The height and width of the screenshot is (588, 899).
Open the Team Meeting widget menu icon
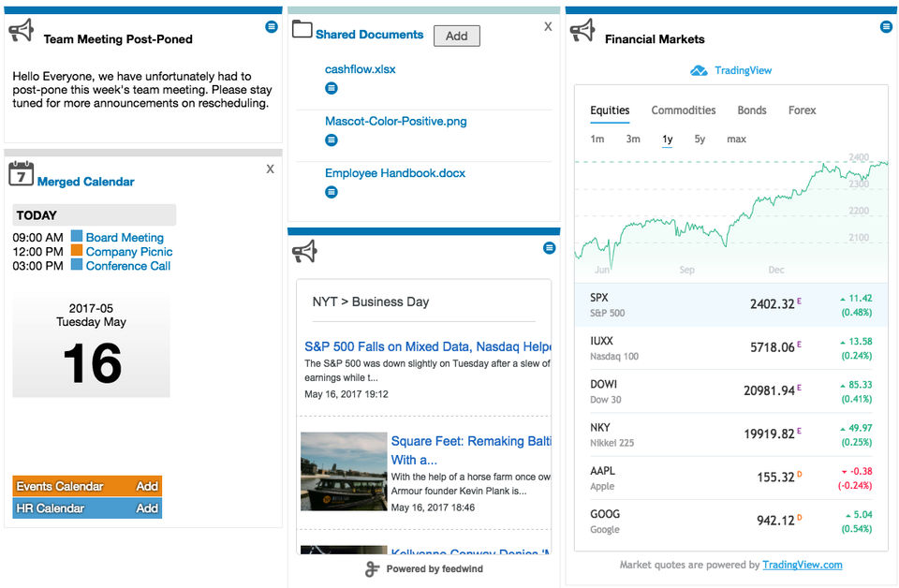pos(272,27)
